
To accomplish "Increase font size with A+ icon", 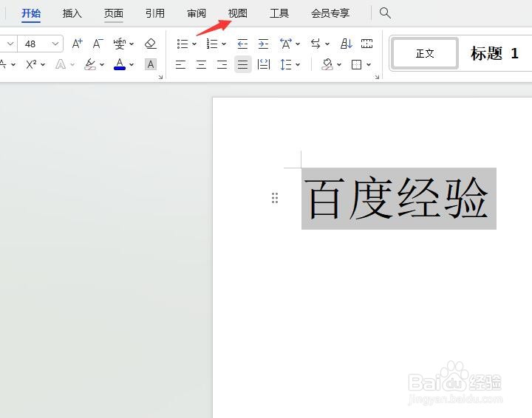I will click(77, 44).
